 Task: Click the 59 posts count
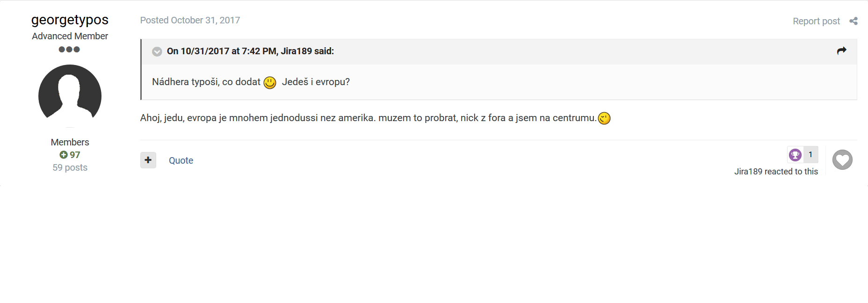[x=70, y=167]
